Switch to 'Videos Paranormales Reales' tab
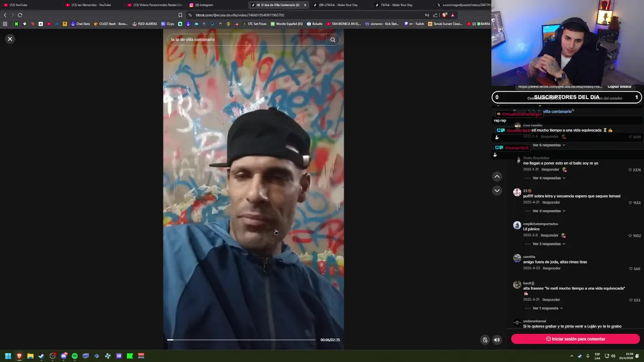Viewport: 644px width, 362px height. pos(157,5)
